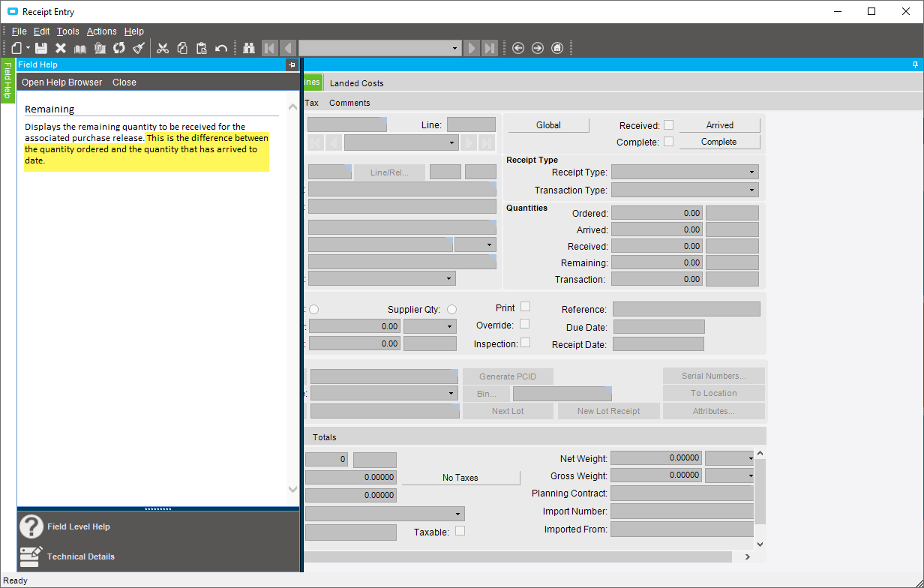Open the Tools menu
The image size is (924, 588).
coord(67,31)
